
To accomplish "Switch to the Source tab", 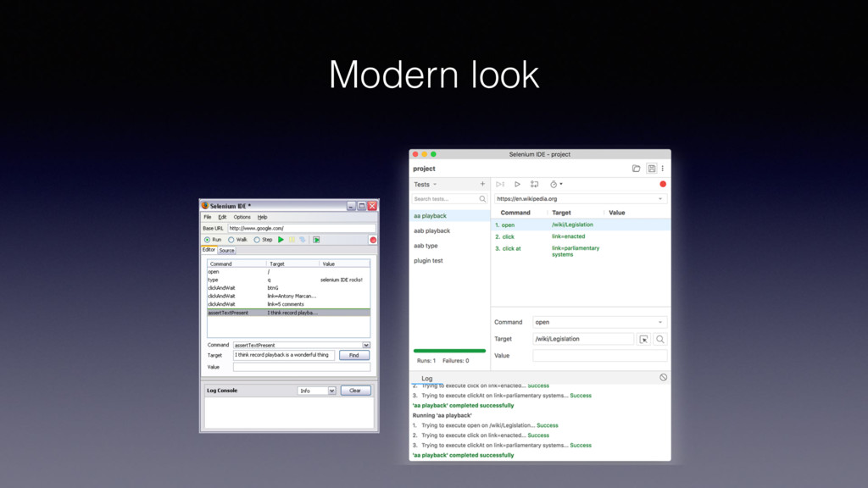I will coord(226,250).
